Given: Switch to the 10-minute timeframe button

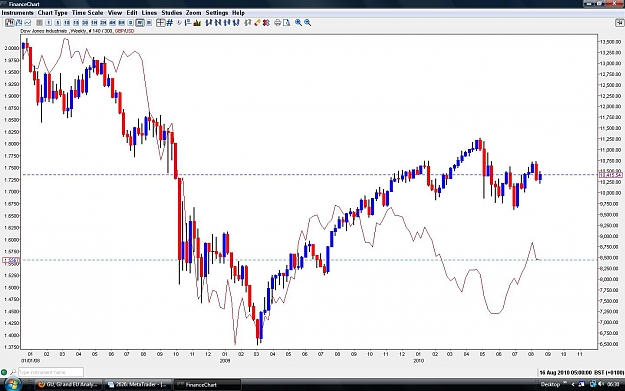Looking at the screenshot, I should point(67,23).
